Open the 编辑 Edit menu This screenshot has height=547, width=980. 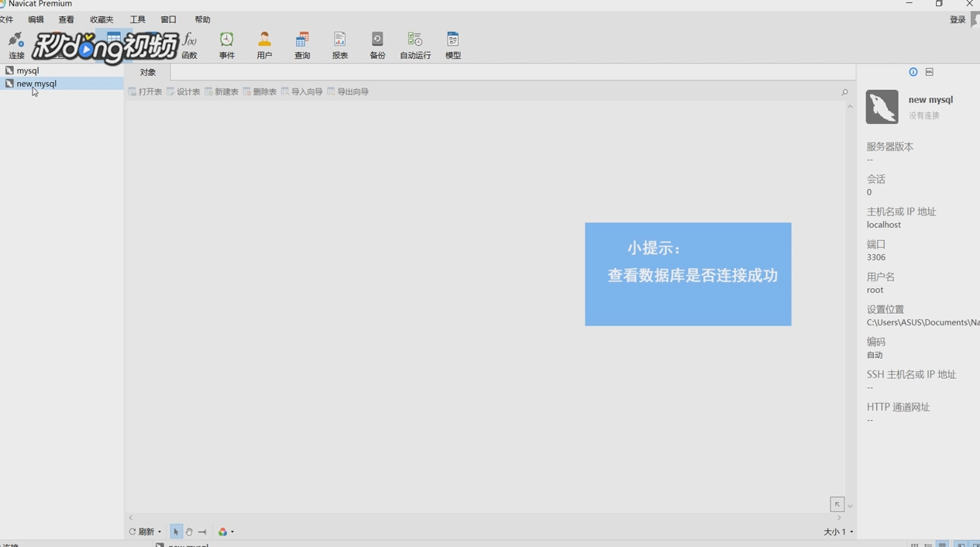coord(36,19)
